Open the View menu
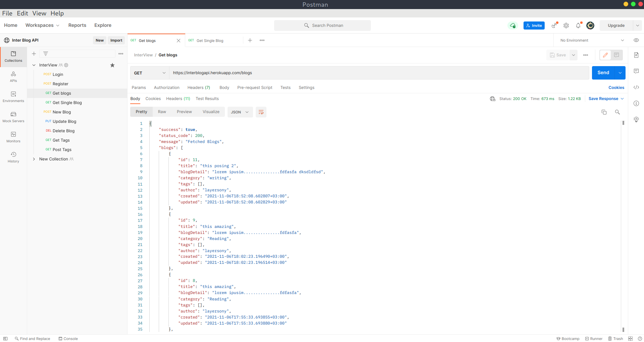The width and height of the screenshot is (644, 342). [x=39, y=13]
